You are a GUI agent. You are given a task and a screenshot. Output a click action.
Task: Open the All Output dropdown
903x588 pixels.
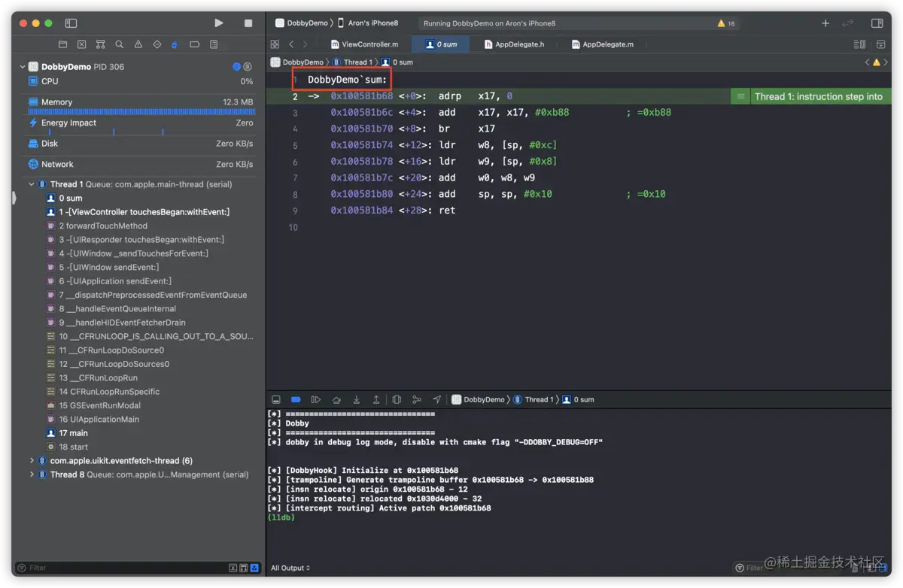(x=290, y=568)
